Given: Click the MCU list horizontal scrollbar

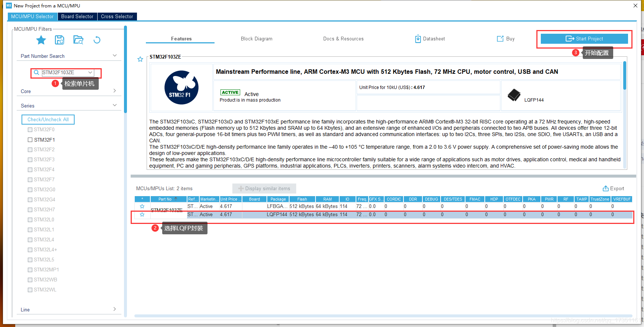Looking at the screenshot, I should coord(383,316).
